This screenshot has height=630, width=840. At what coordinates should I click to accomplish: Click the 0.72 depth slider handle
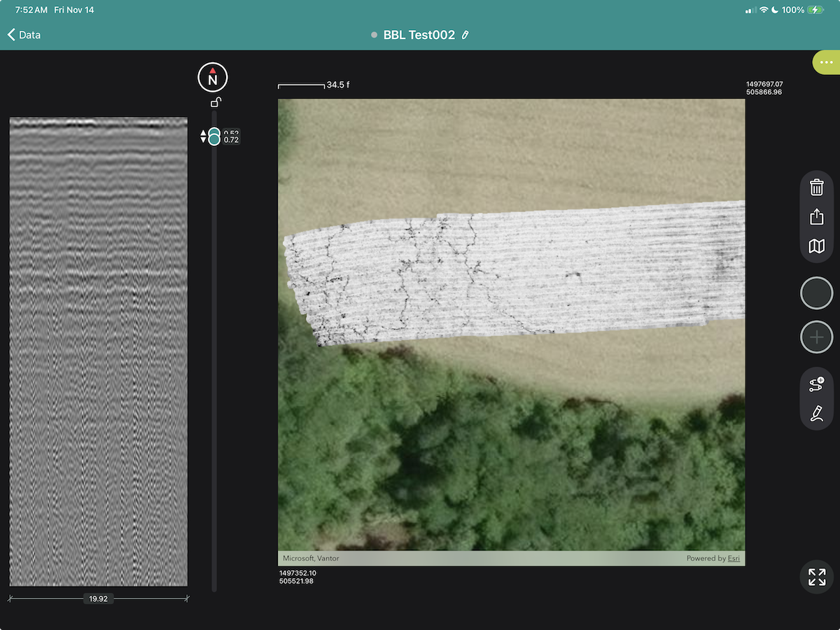coord(214,140)
